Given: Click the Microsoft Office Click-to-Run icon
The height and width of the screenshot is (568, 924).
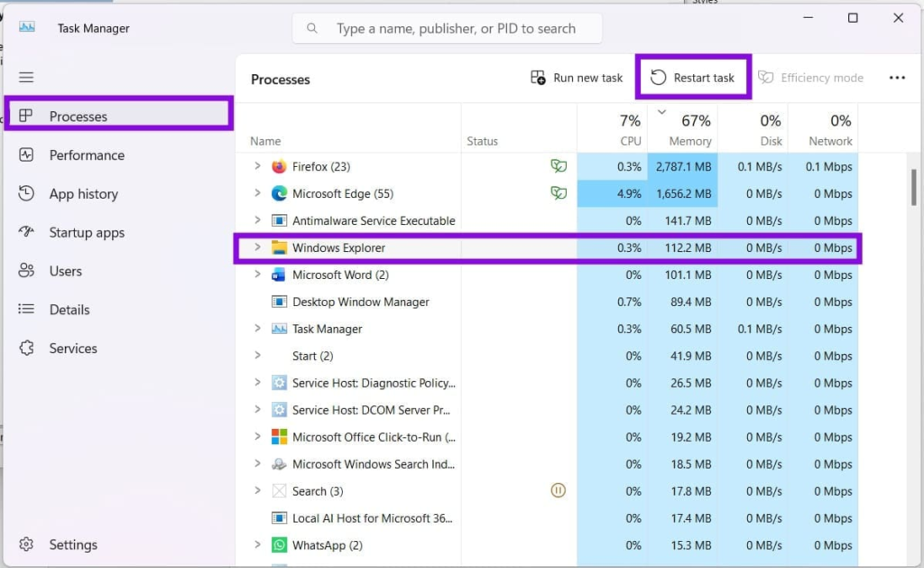Looking at the screenshot, I should [x=279, y=437].
